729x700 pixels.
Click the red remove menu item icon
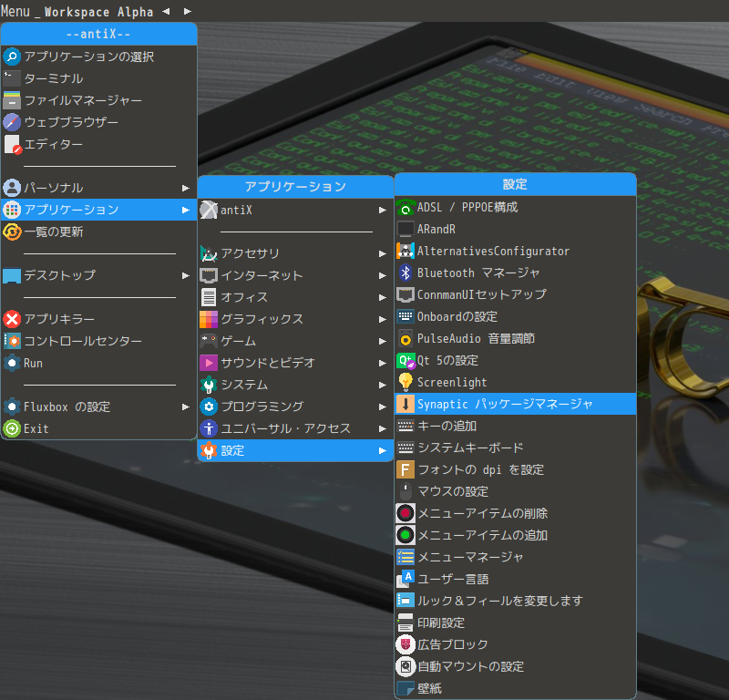click(406, 513)
